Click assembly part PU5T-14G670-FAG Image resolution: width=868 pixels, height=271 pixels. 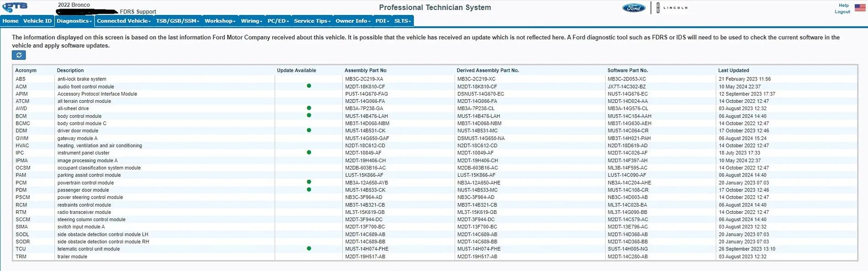[x=366, y=94]
